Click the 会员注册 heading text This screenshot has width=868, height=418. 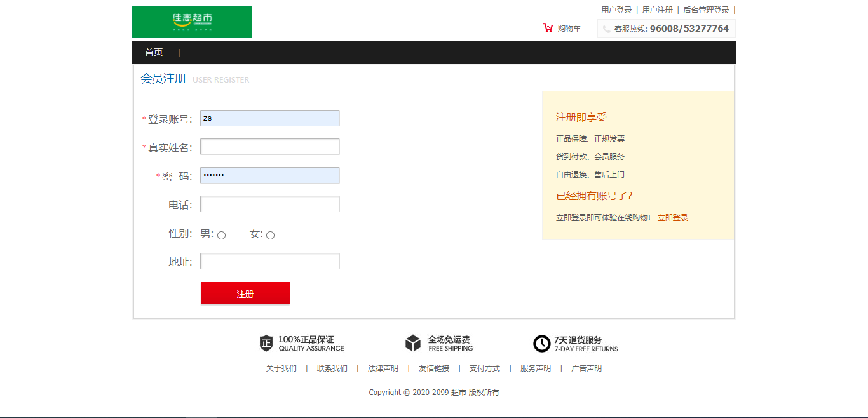[x=163, y=79]
